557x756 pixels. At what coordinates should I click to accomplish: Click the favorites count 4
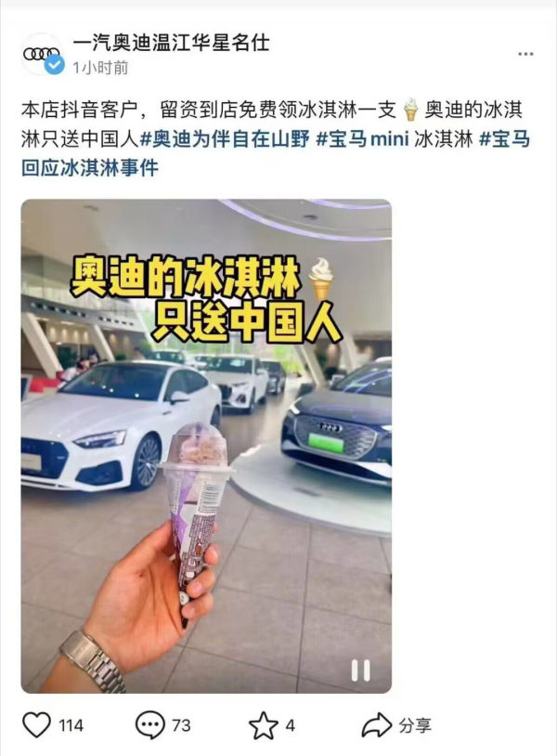pyautogui.click(x=290, y=725)
